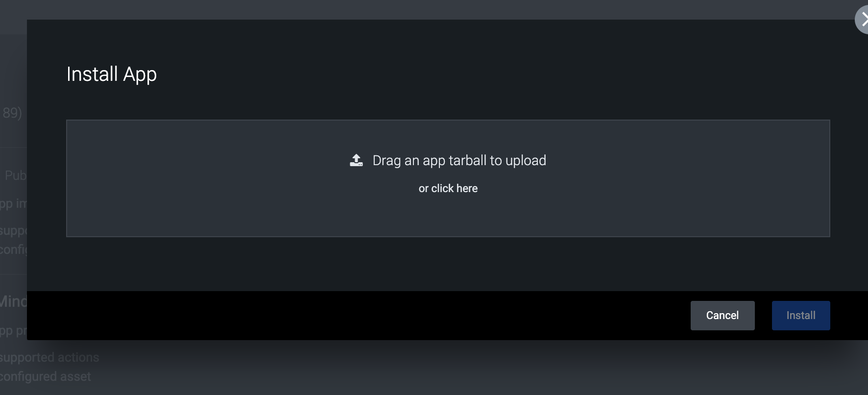Screen dimensions: 868x395
Task: Click the partially hidden 'Pub' label
Action: pos(16,175)
